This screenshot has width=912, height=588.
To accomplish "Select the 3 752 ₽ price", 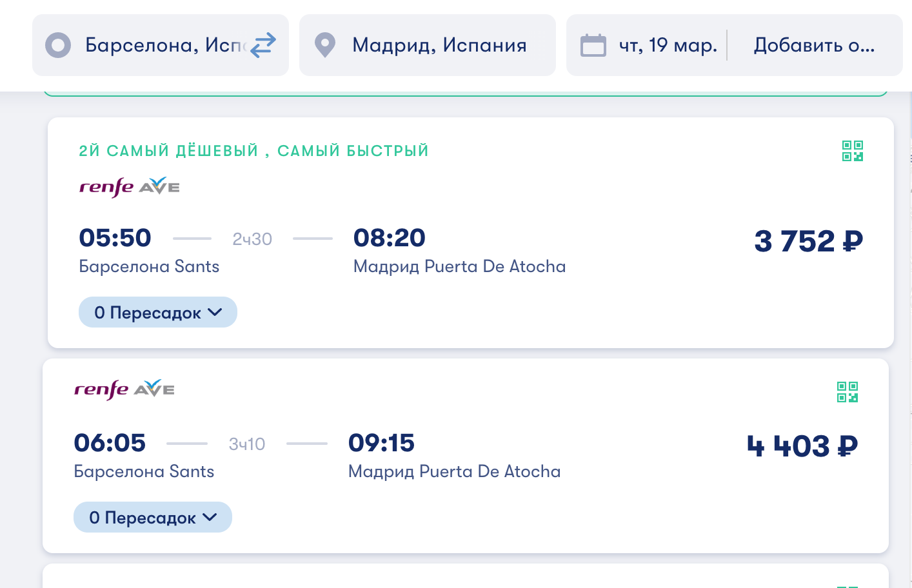I will click(x=808, y=241).
